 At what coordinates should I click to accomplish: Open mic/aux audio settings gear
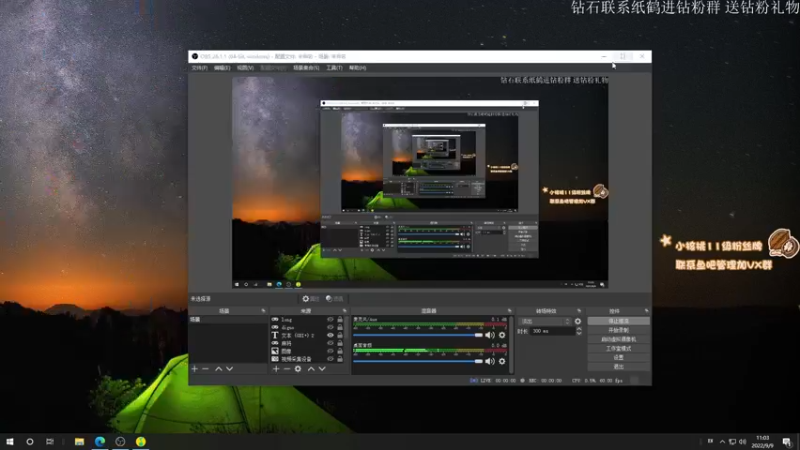tap(503, 335)
